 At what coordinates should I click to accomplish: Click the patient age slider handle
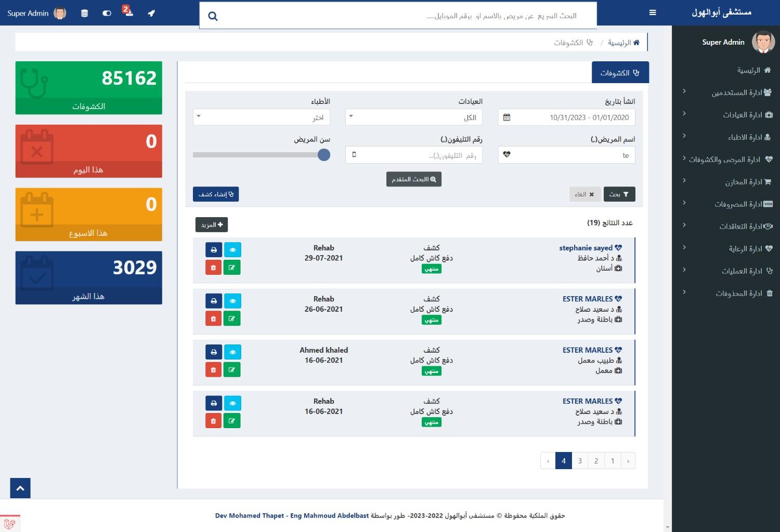[324, 155]
